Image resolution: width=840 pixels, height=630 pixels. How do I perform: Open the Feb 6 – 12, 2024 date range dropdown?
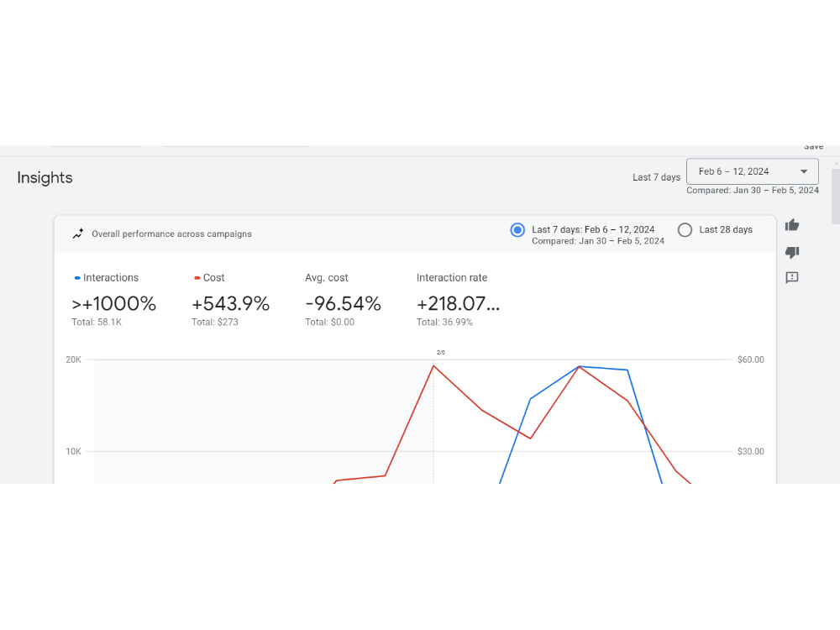[752, 171]
